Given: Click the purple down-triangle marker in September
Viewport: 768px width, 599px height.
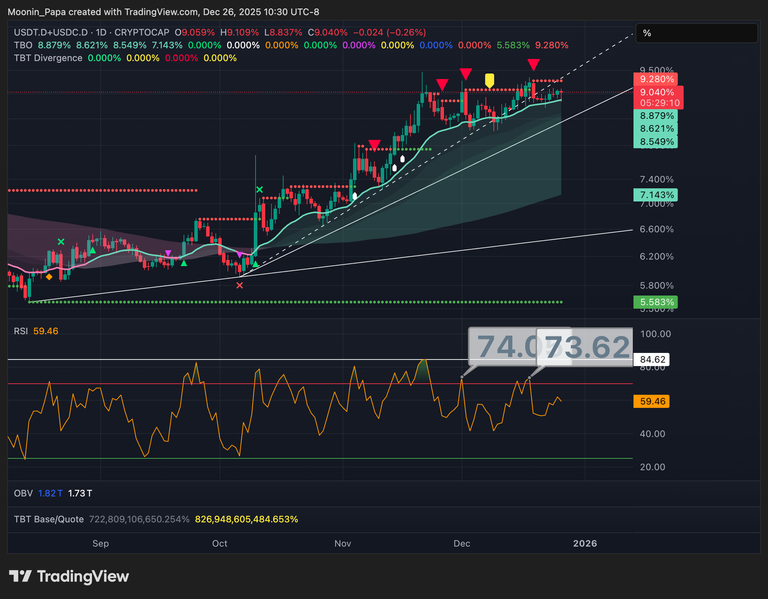Looking at the screenshot, I should (x=168, y=253).
